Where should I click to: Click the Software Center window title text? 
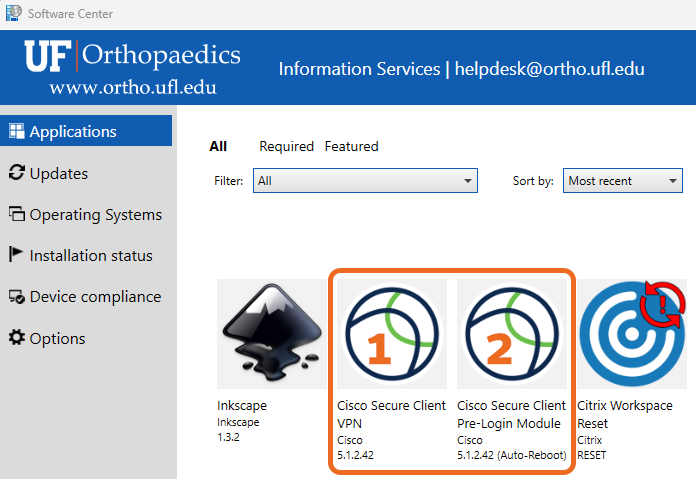(70, 14)
